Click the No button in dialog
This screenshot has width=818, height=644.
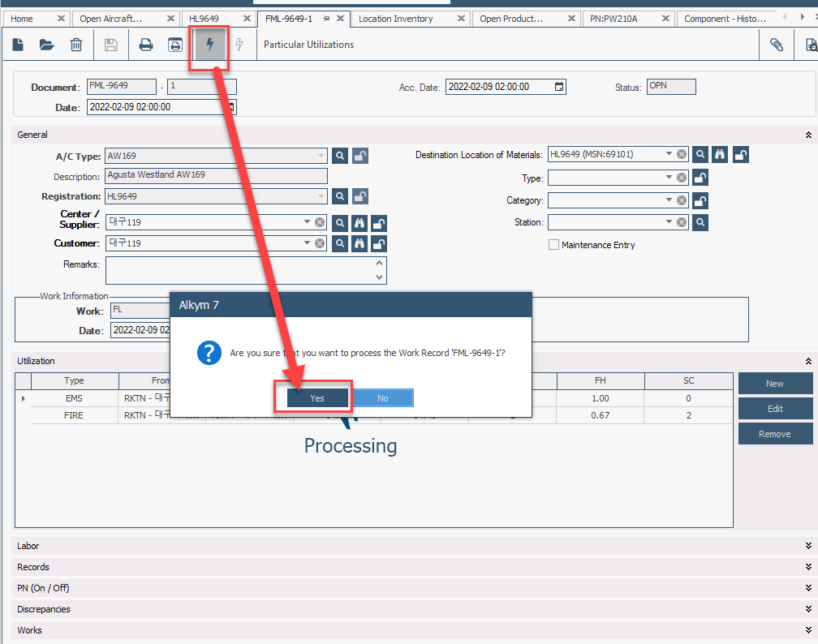click(x=383, y=398)
